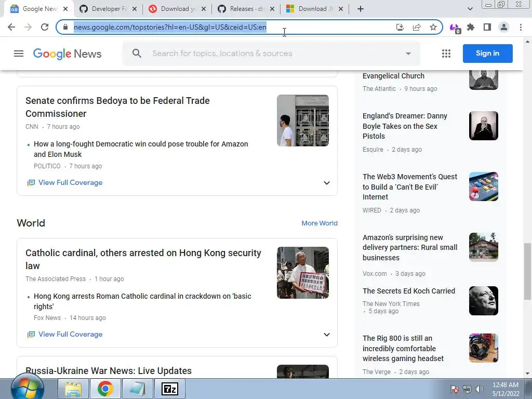Bookmark this page with the star icon
The width and height of the screenshot is (532, 399).
coord(433,27)
